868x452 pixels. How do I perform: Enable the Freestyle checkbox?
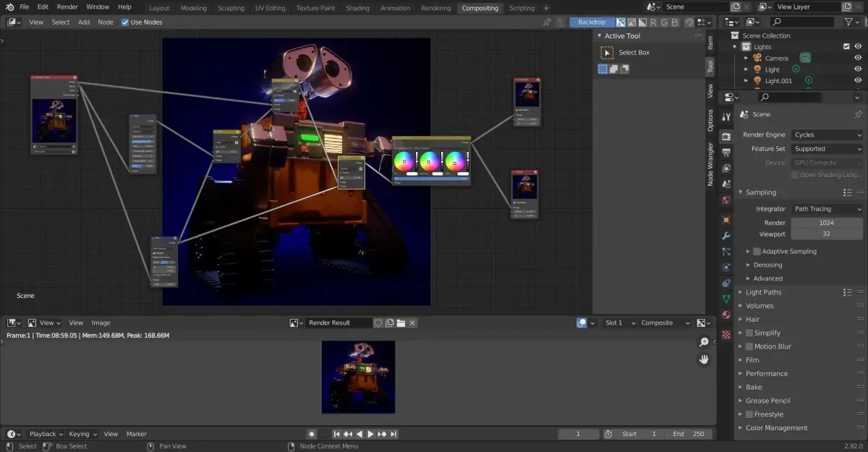pos(749,414)
